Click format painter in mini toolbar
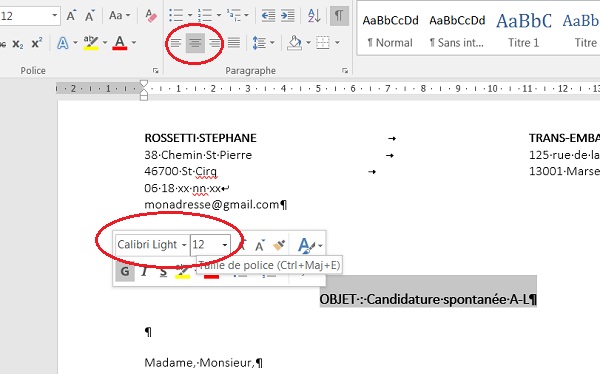 tap(279, 245)
